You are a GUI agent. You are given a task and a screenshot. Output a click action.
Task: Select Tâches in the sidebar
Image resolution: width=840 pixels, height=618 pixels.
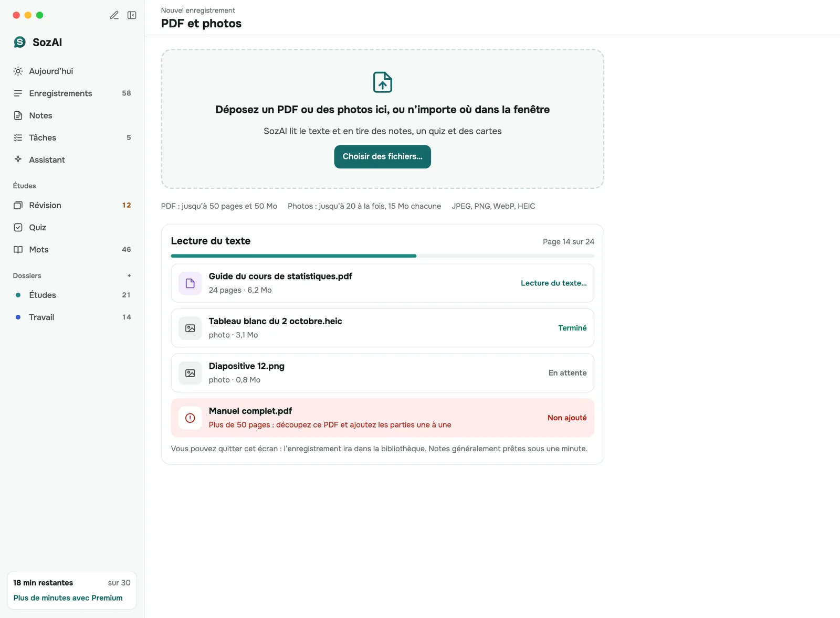[x=72, y=137]
